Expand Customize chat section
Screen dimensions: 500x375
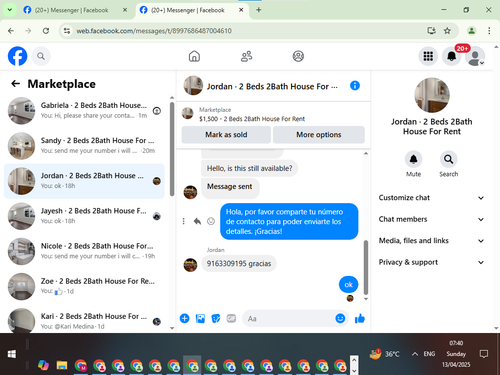[432, 198]
